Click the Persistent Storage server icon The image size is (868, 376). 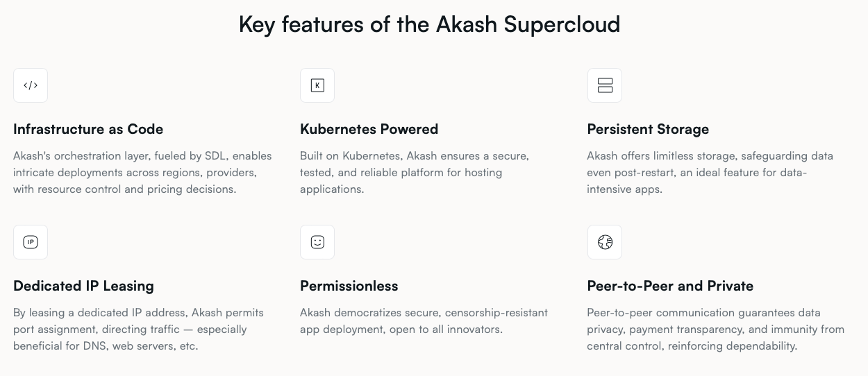pyautogui.click(x=605, y=85)
